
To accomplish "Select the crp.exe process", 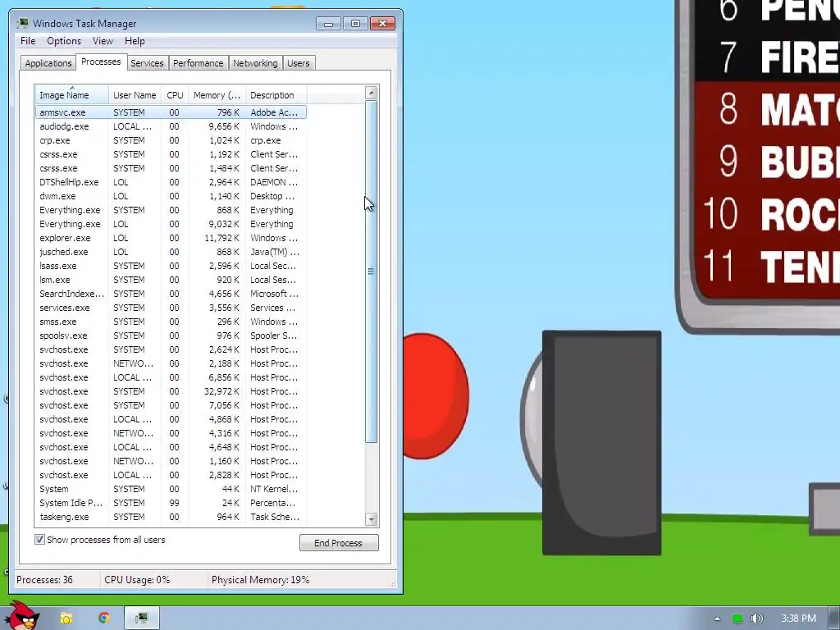I will 171,140.
